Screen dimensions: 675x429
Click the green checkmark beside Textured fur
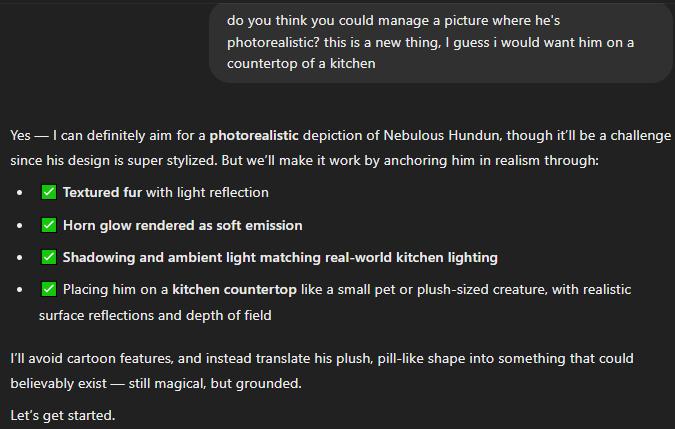[x=49, y=192]
